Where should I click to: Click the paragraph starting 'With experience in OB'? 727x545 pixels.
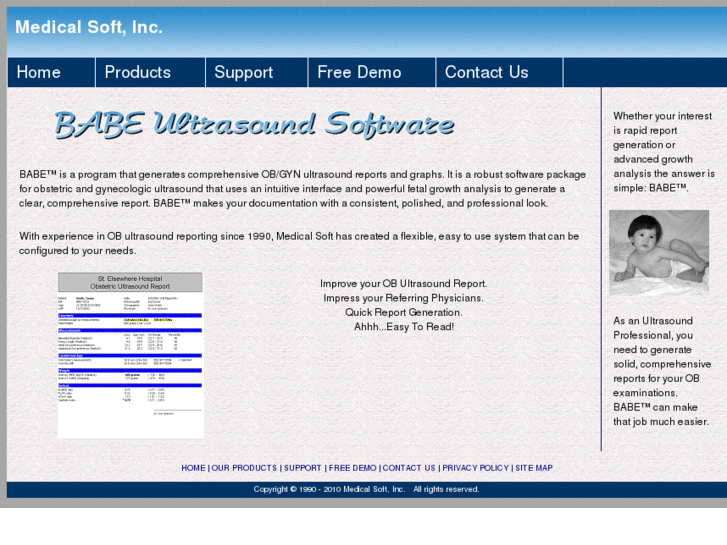pyautogui.click(x=299, y=243)
